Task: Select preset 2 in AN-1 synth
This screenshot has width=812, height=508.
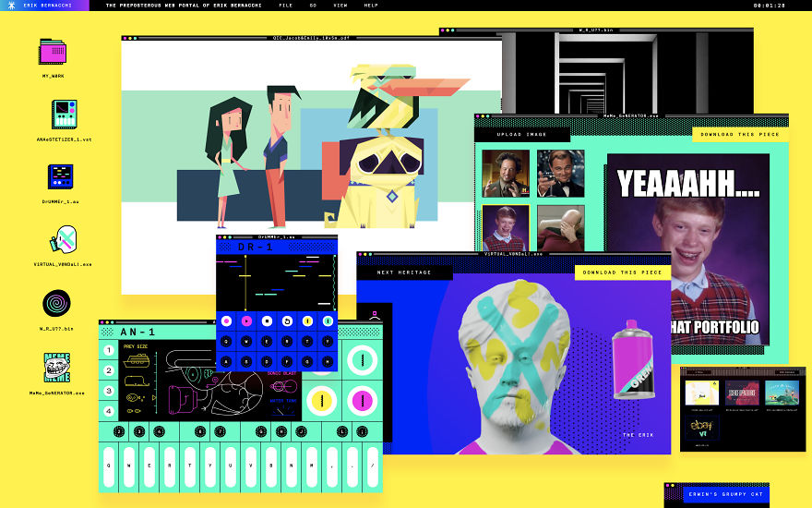Action: click(x=109, y=370)
